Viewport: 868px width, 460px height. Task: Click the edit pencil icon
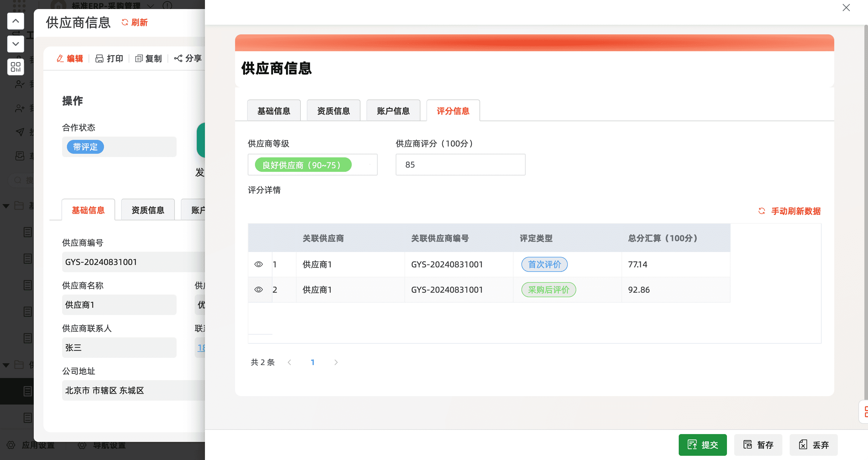pos(60,59)
